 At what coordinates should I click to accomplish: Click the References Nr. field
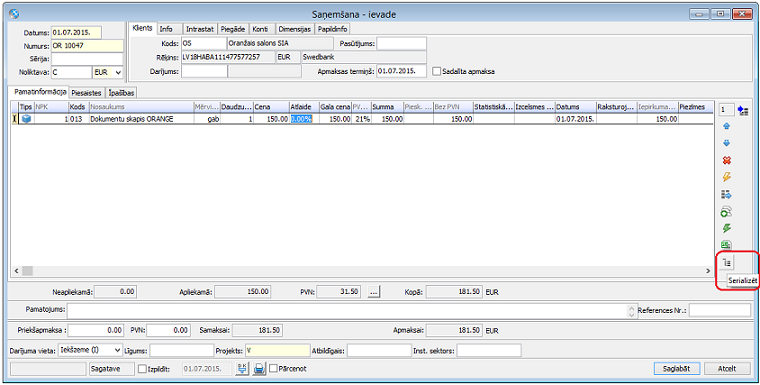(x=720, y=310)
